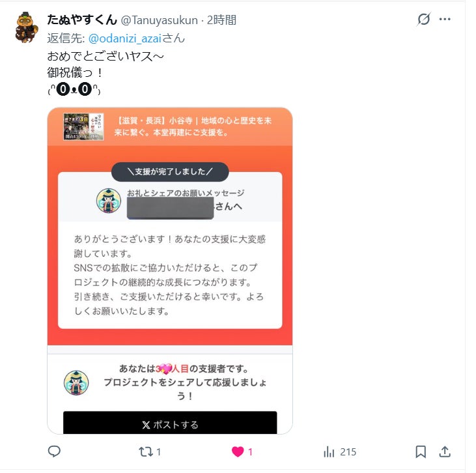Viewport: 476px width, 473px height.
Task: Click samurai avatar beside supporter count
Action: [x=76, y=382]
